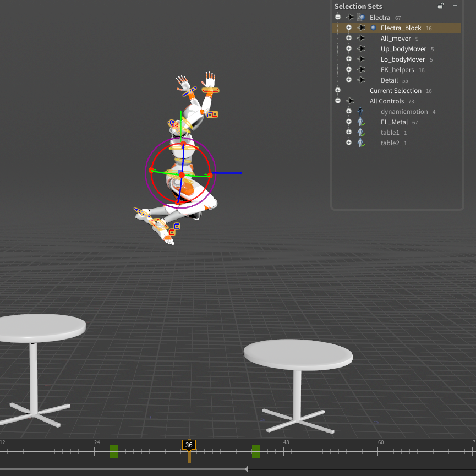Click the dark figure icon beside dynamicmotion
Image resolution: width=476 pixels, height=476 pixels.
360,111
